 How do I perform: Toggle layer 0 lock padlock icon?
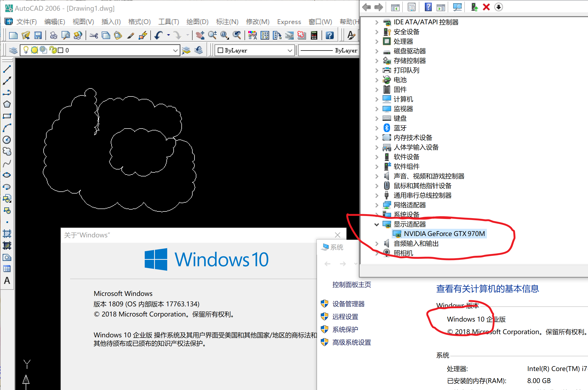(x=53, y=50)
